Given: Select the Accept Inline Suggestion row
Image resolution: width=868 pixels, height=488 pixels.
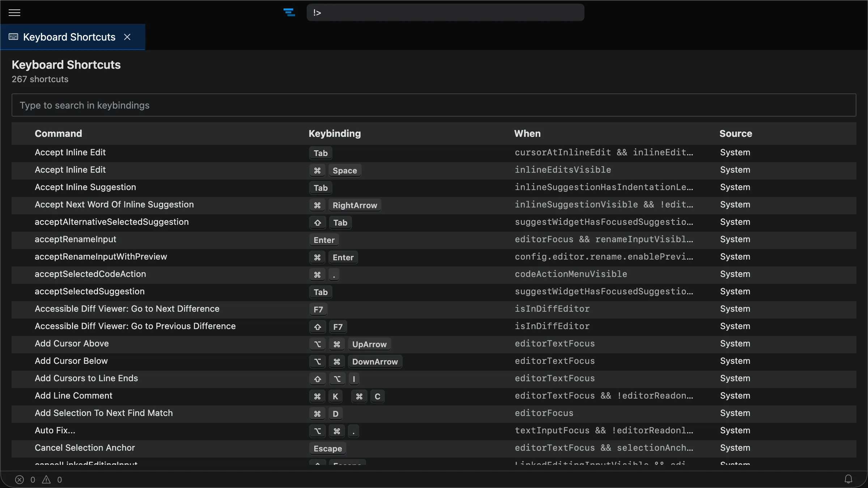Looking at the screenshot, I should (x=434, y=188).
